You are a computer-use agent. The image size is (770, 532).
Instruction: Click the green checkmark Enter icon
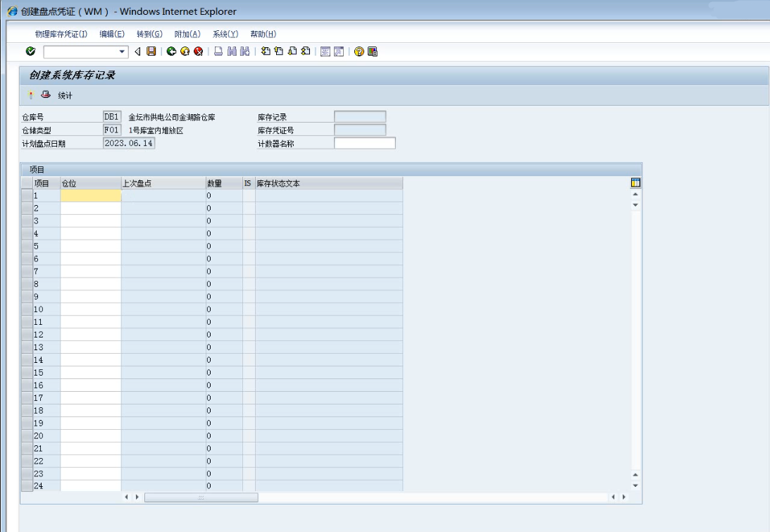(30, 51)
